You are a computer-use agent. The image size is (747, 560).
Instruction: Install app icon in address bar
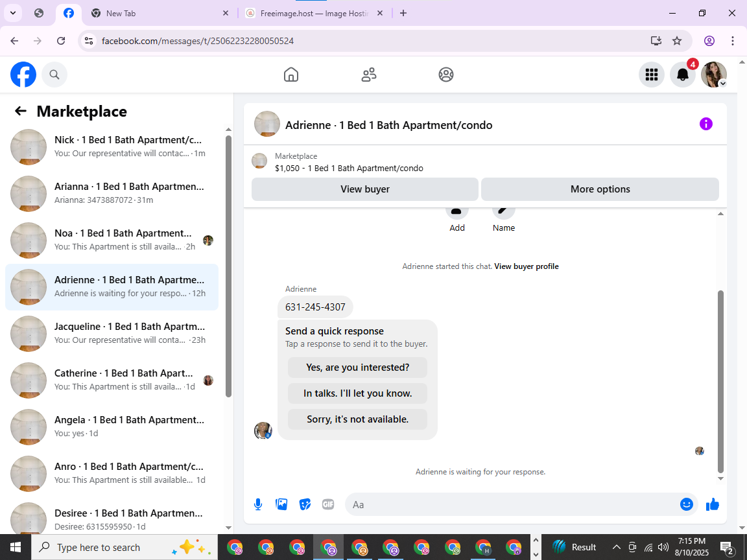click(x=656, y=41)
